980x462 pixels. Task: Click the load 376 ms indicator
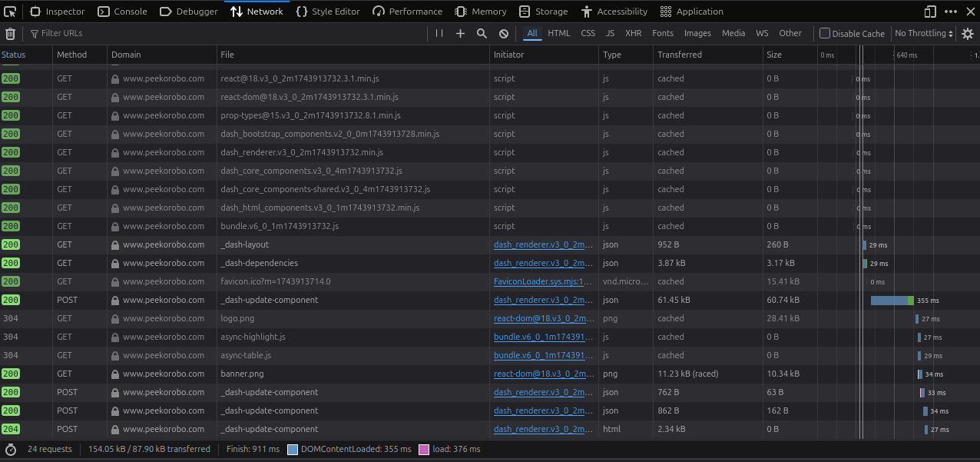click(x=449, y=449)
